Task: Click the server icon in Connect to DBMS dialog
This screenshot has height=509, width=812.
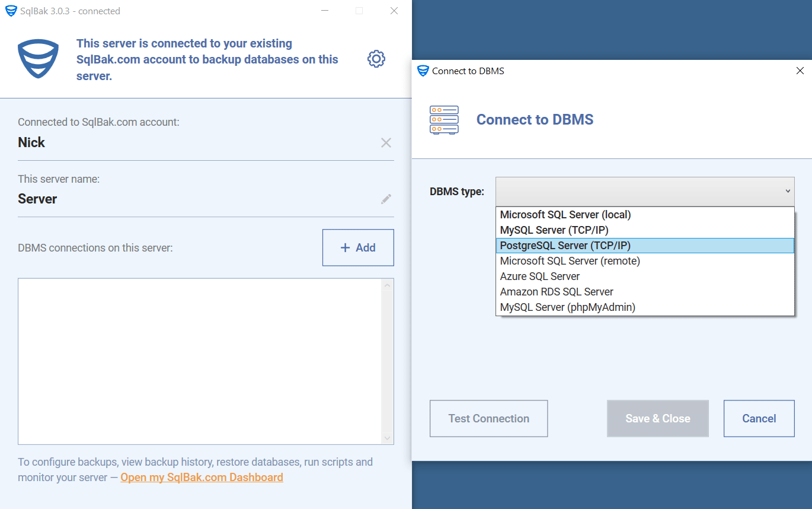Action: (444, 120)
